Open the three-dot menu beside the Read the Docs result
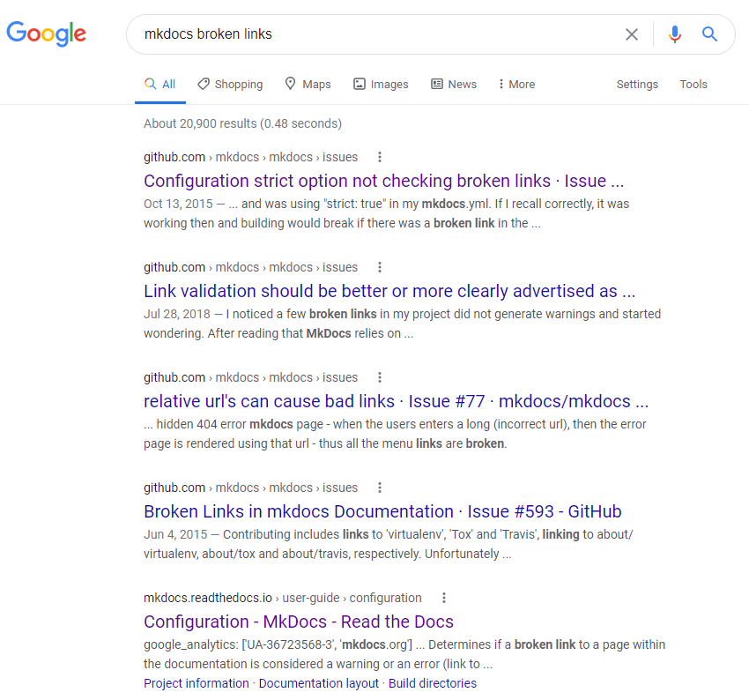This screenshot has width=749, height=700. (444, 597)
